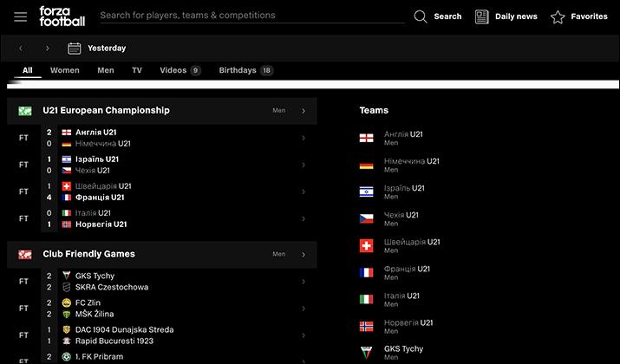Image resolution: width=620 pixels, height=364 pixels.
Task: Click DAC 1904 Dunajska Streda crest
Action: [67, 329]
